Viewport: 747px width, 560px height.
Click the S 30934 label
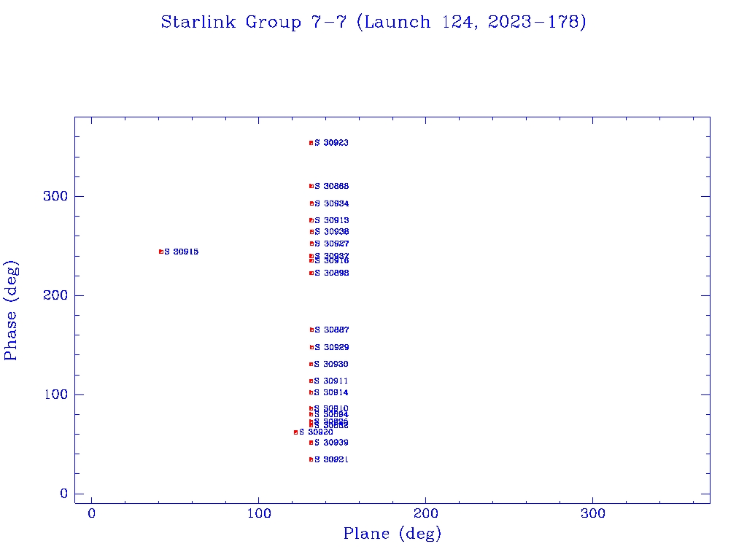click(x=332, y=204)
